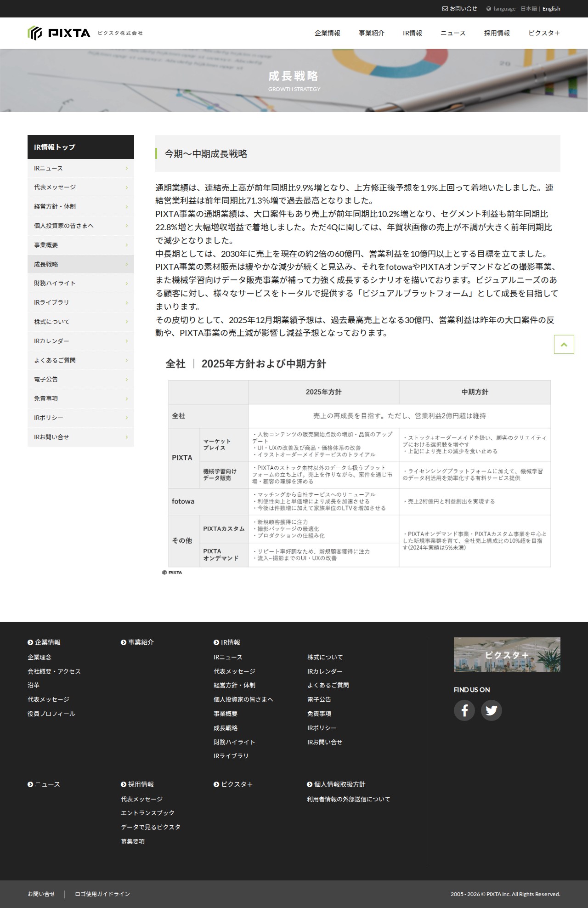Open IRお問い合せ in sidebar
588x908 pixels.
coord(81,437)
